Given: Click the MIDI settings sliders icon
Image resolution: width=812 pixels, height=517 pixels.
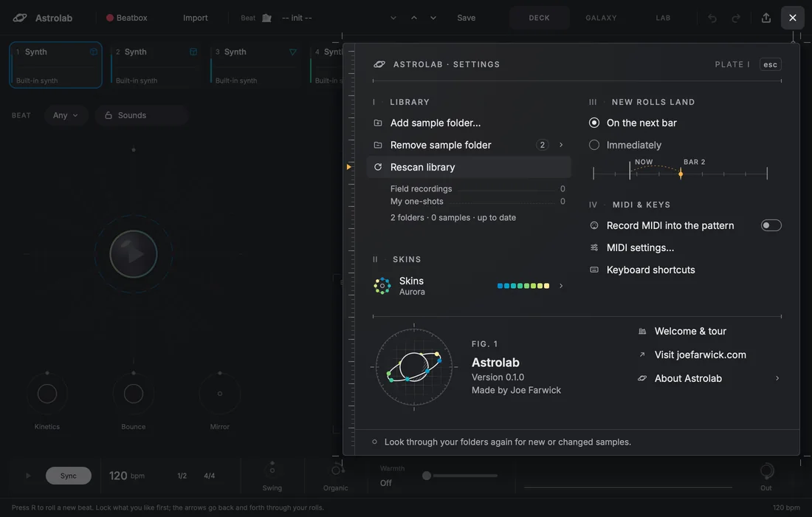Looking at the screenshot, I should 594,247.
